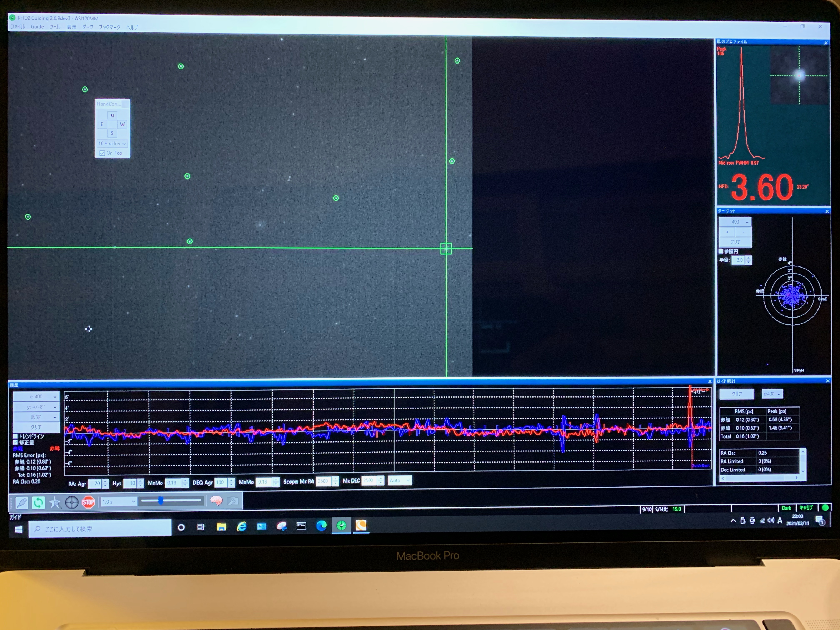
Task: Open PHD2 icon in Windows taskbar
Action: click(x=341, y=526)
